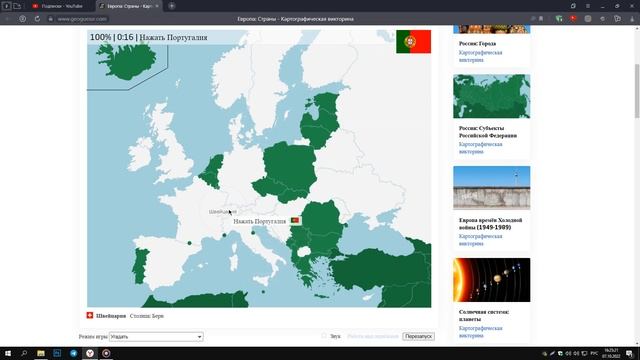Click Portugal on the map
The height and width of the screenshot is (360, 640).
140,265
